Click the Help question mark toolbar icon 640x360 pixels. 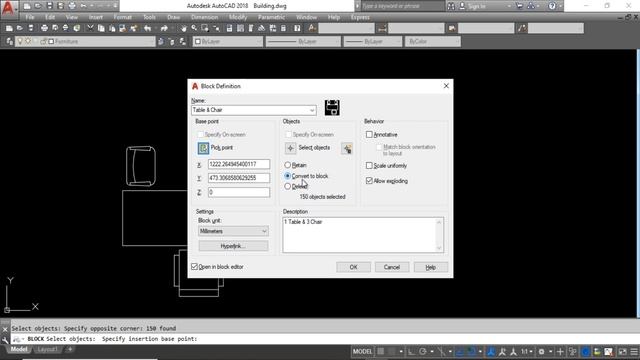[297, 28]
